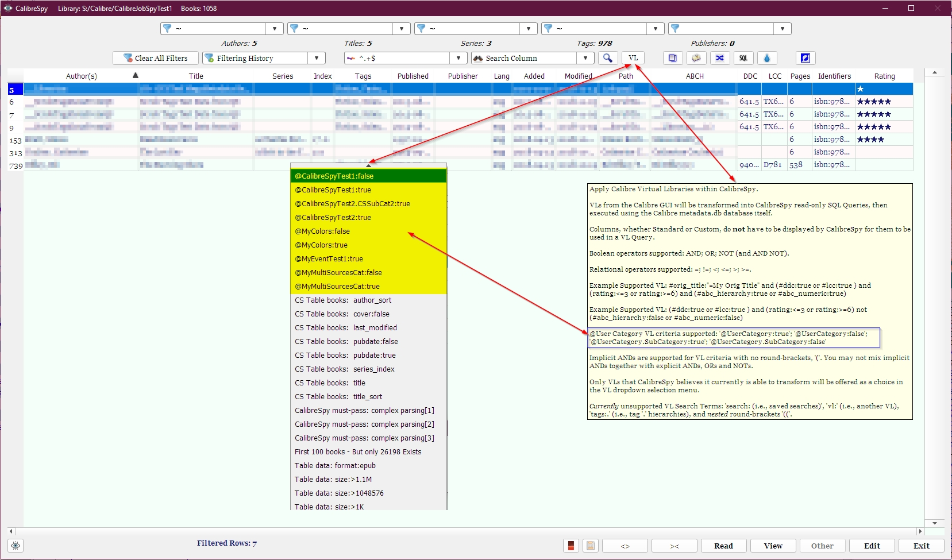Select CalibreSpy must-pass: complex parsing[2]
The width and height of the screenshot is (952, 560).
coord(369,424)
